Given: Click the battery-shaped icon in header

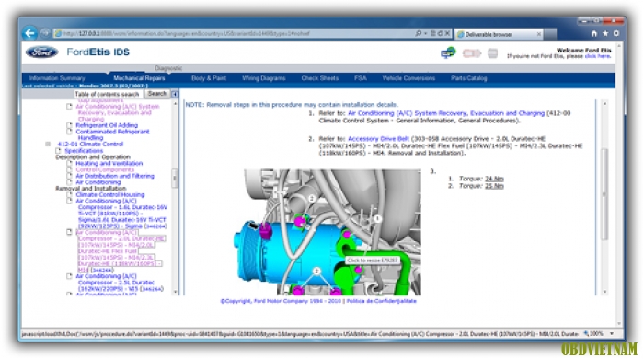Looking at the screenshot, I should tap(471, 53).
